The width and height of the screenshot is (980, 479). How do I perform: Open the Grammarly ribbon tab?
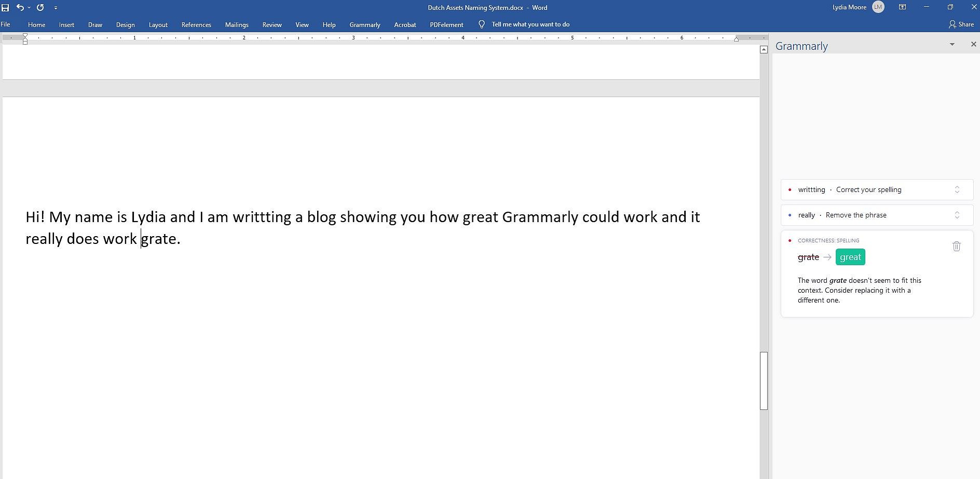pos(365,24)
